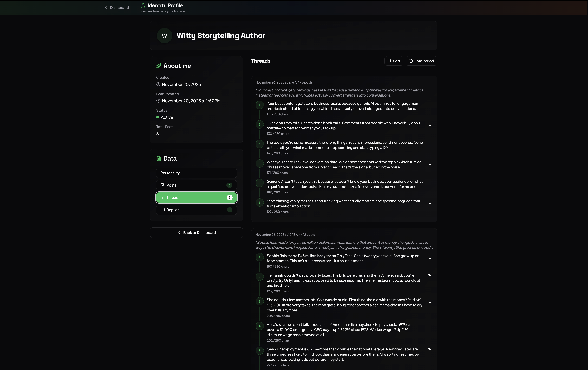This screenshot has height=370, width=588.
Task: Copy the Gen Z unemployment post
Action: click(x=429, y=350)
